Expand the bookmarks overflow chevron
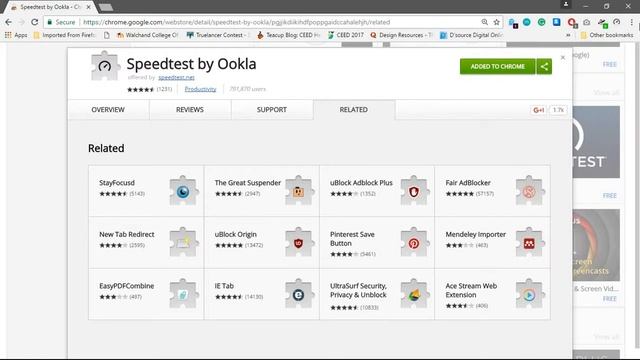The width and height of the screenshot is (640, 360). 568,35
